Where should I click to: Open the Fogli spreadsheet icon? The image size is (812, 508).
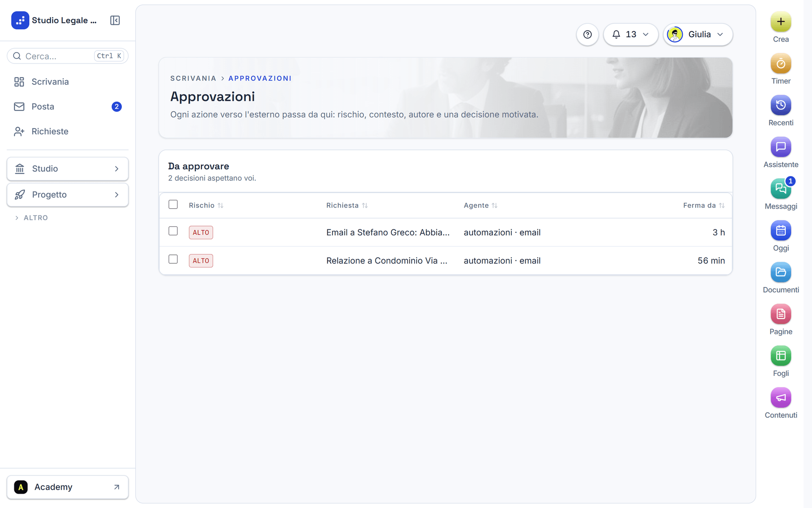point(781,356)
